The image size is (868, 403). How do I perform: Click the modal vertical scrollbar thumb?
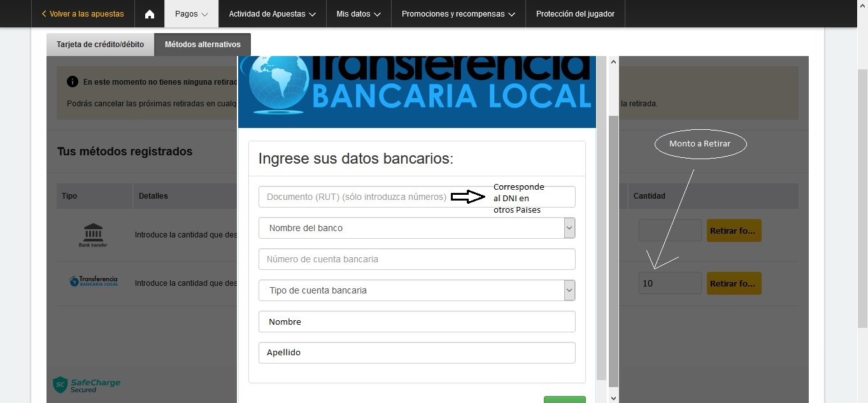click(x=614, y=251)
